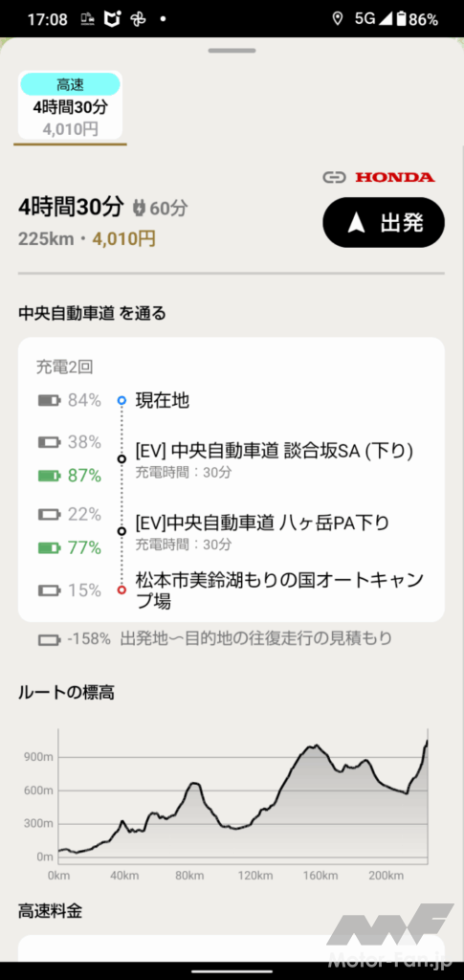Tap the charging plug icon beside 60分
The width and height of the screenshot is (464, 980).
tap(139, 208)
